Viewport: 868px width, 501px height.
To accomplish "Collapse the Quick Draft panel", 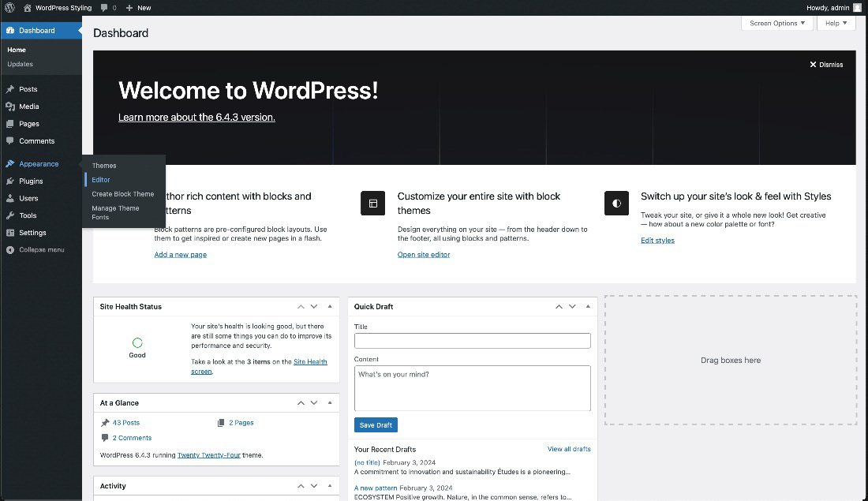I will (588, 307).
